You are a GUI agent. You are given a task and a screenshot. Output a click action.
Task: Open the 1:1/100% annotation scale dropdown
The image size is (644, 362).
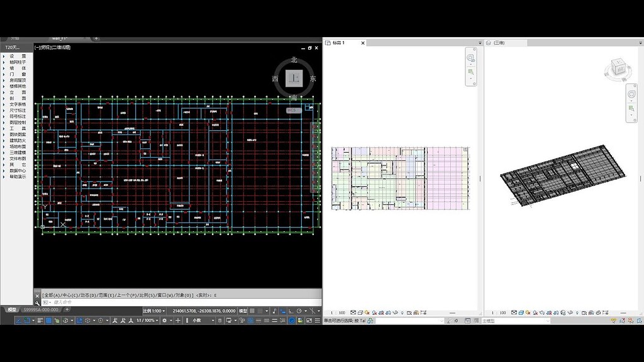tap(147, 321)
